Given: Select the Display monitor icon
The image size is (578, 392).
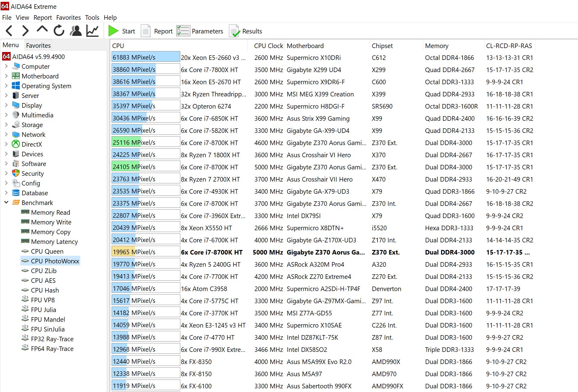Looking at the screenshot, I should pyautogui.click(x=16, y=105).
